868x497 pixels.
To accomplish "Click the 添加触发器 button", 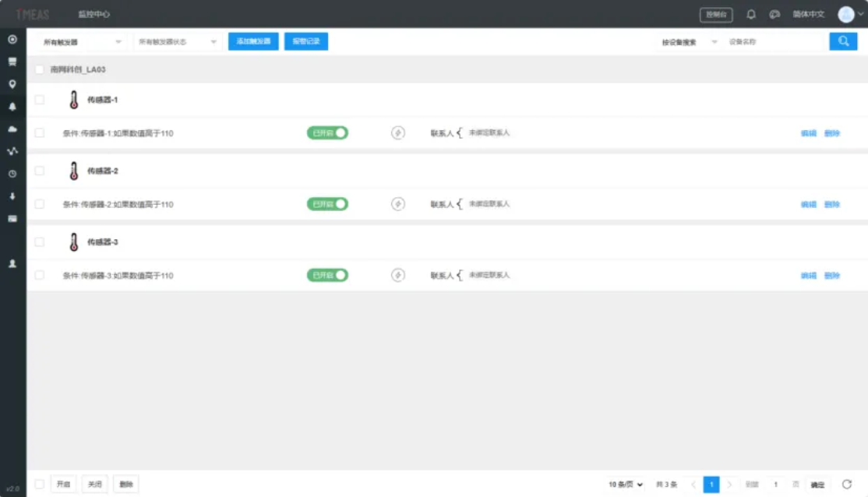I will (253, 41).
